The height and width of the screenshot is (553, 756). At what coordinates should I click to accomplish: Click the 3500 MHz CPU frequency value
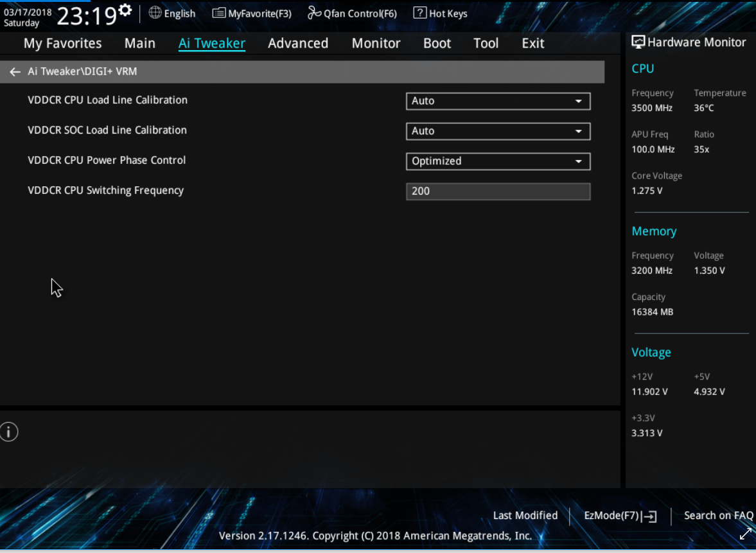(652, 108)
